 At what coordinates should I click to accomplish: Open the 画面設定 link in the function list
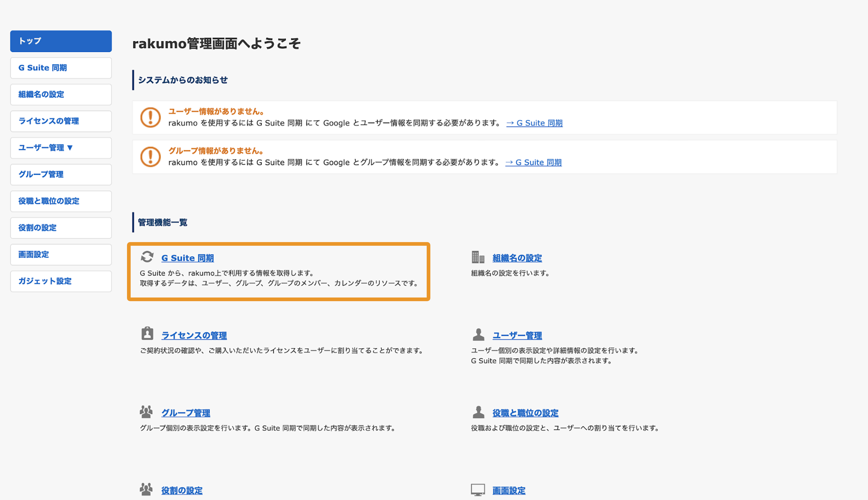[509, 490]
